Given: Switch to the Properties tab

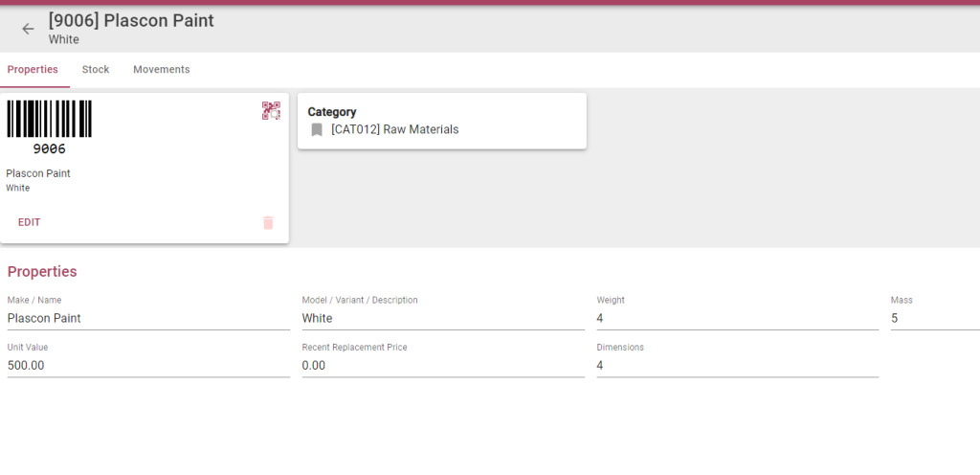Looking at the screenshot, I should [x=33, y=69].
